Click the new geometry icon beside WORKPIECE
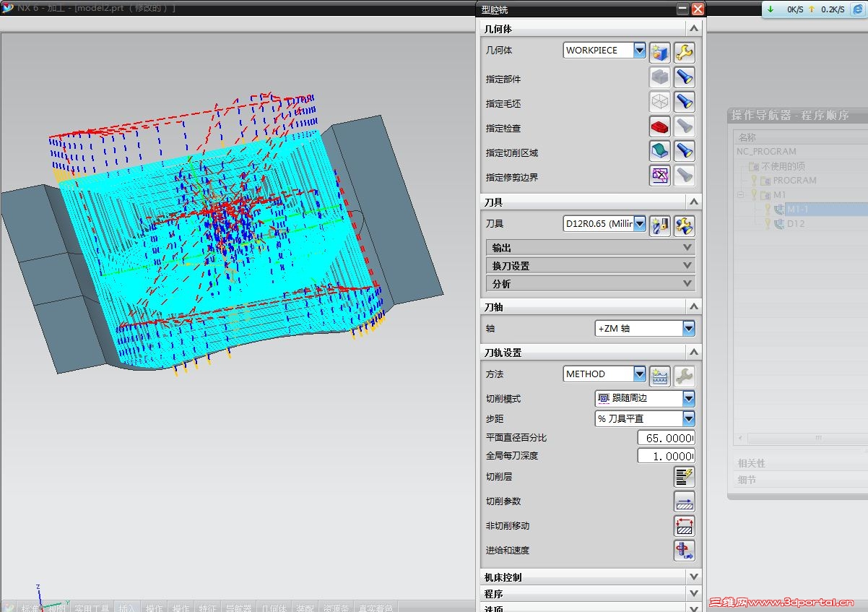 [660, 52]
